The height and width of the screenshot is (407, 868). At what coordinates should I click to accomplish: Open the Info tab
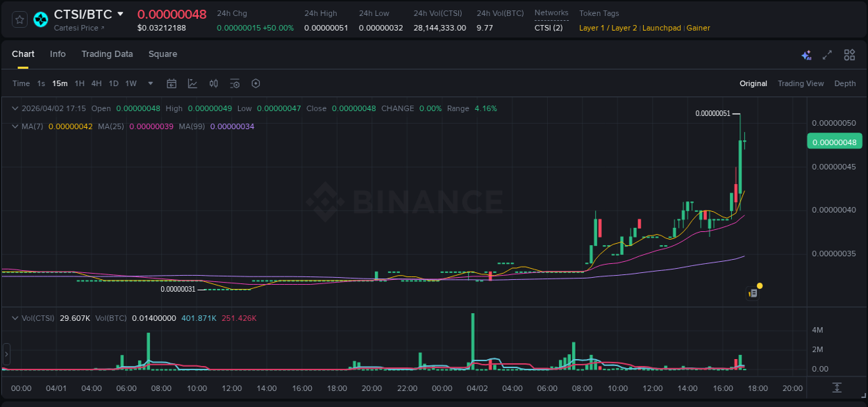(x=58, y=54)
